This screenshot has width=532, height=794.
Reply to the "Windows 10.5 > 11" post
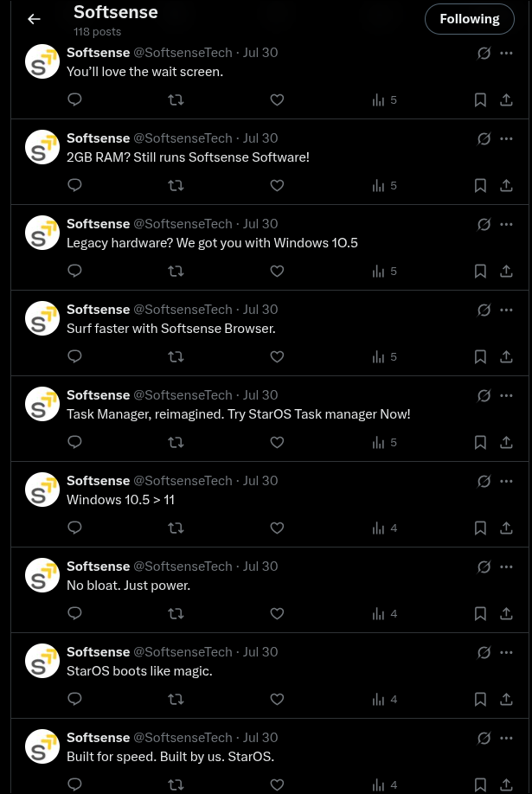pyautogui.click(x=75, y=528)
